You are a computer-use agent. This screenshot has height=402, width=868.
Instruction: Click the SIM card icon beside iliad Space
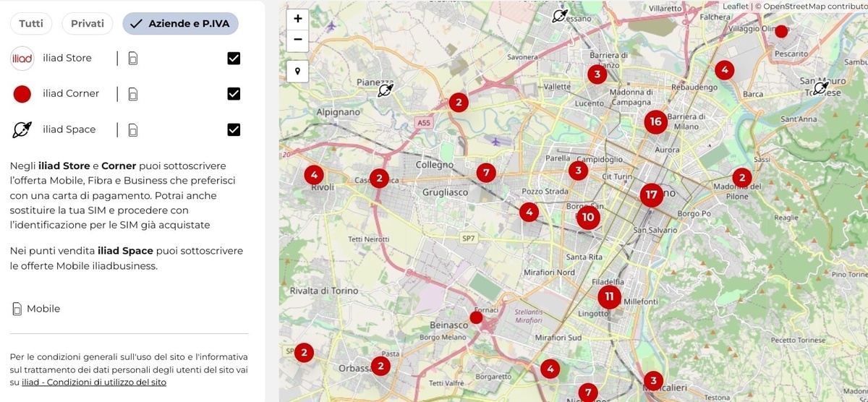point(132,130)
